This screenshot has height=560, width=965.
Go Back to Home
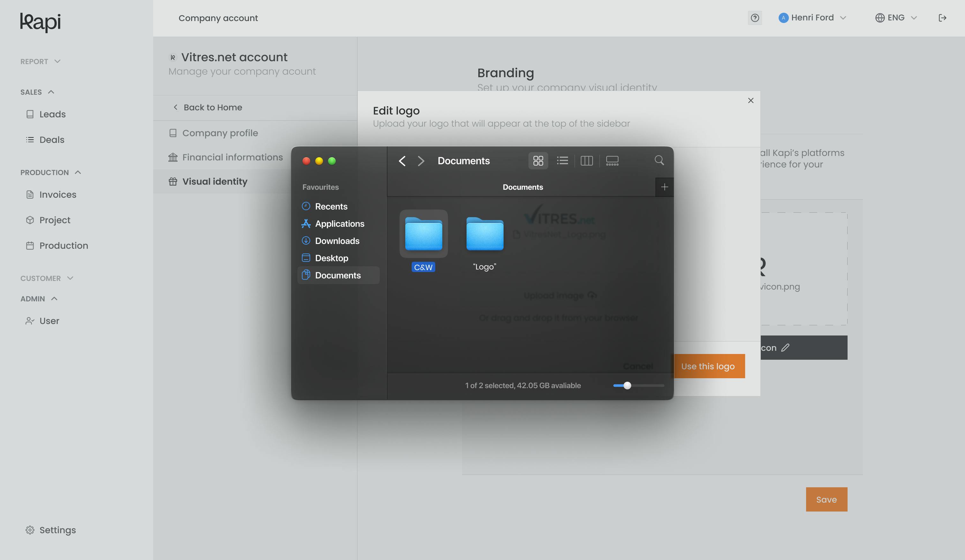[x=207, y=107]
